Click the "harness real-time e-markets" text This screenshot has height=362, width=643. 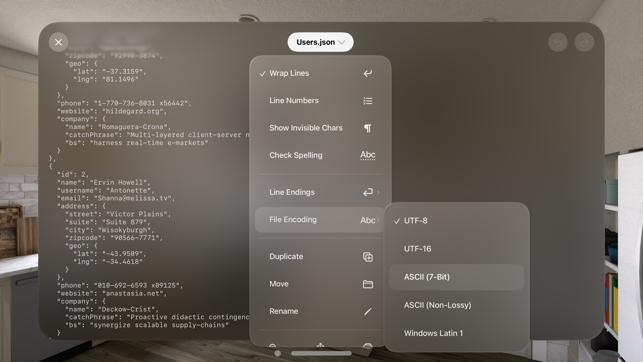click(148, 143)
